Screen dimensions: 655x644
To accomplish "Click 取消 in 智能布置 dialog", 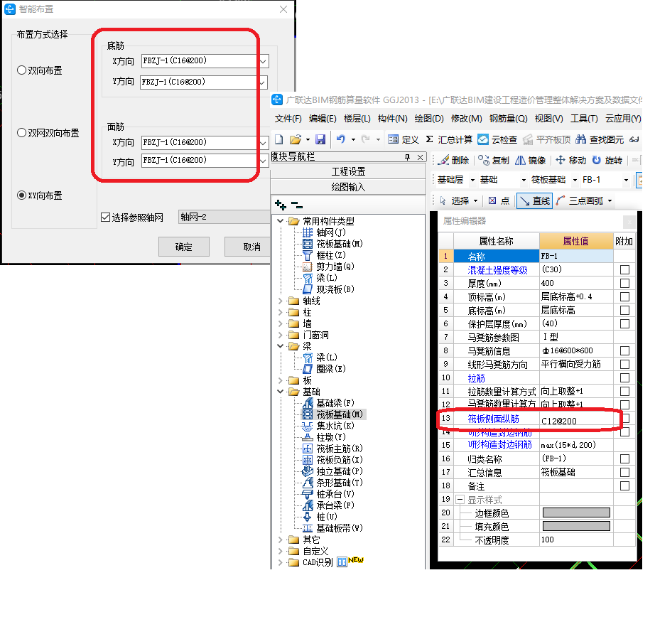I will coord(249,247).
